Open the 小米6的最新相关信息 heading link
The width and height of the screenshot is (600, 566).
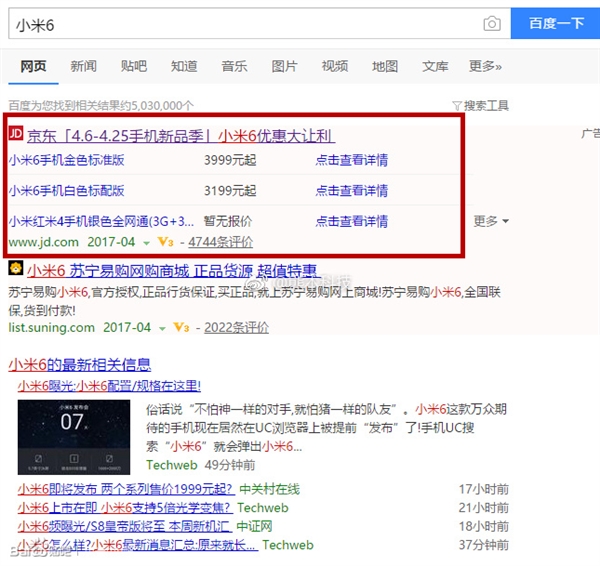point(79,364)
